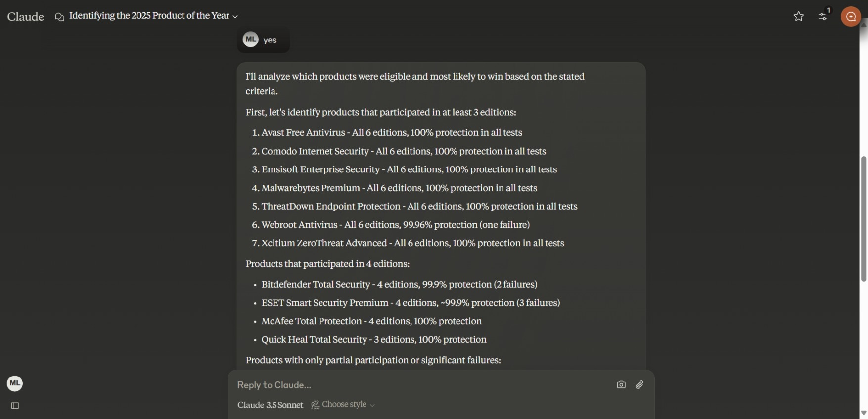Click the Claude logo
Viewport: 868px width, 419px height.
(26, 17)
